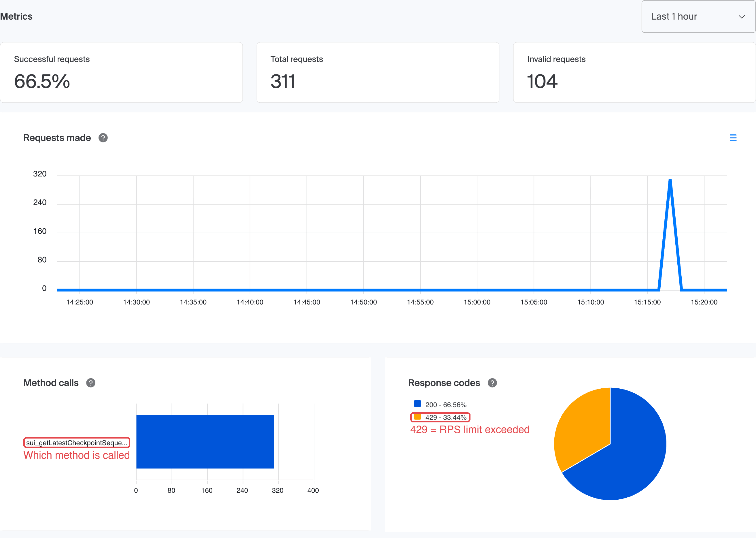Toggle the blue 200 legend swatch
The height and width of the screenshot is (538, 756).
click(x=417, y=404)
